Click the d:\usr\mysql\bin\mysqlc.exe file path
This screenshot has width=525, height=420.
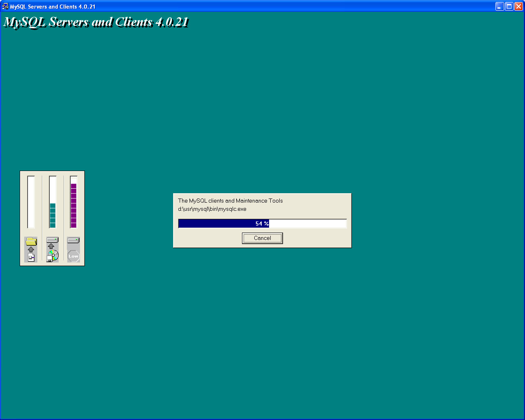pos(212,209)
